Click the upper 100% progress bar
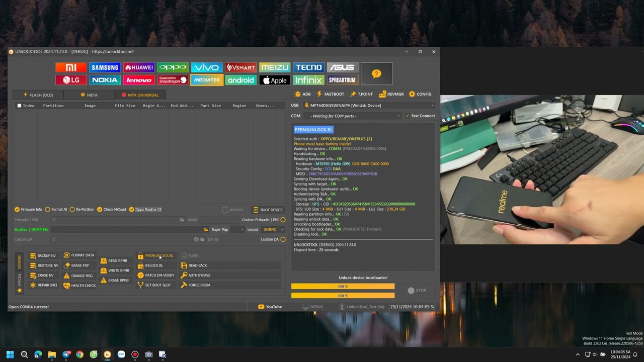This screenshot has height=362, width=644. click(x=343, y=287)
